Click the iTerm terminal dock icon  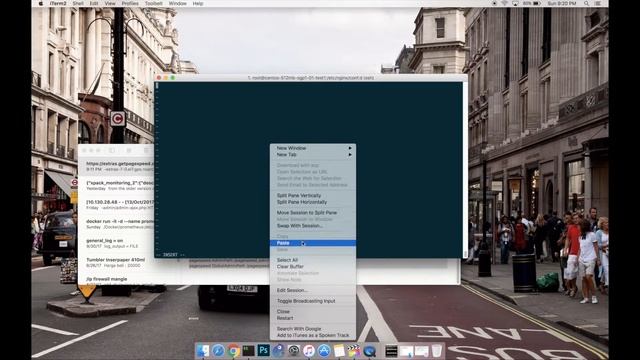248,351
